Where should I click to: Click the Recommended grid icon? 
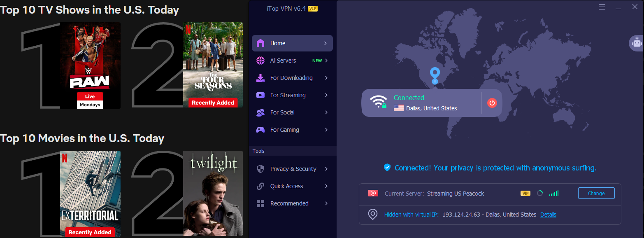(x=260, y=203)
